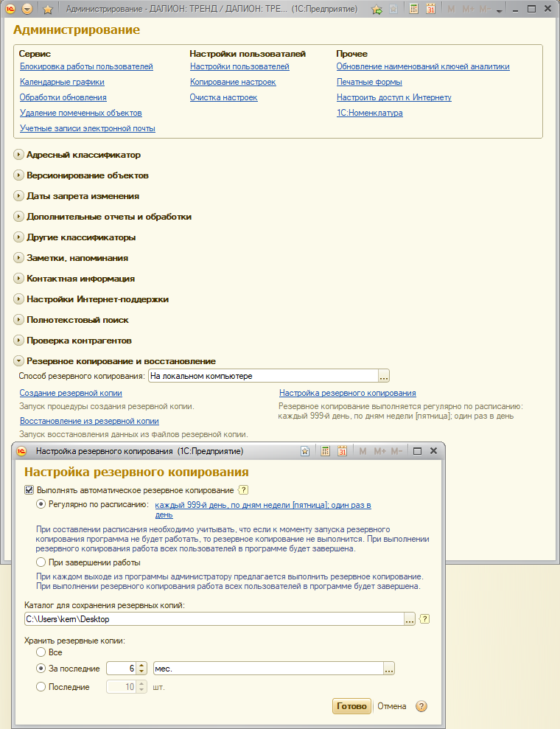Click the 1C logo icon in backup settings dialog
This screenshot has width=560, height=729.
(21, 451)
